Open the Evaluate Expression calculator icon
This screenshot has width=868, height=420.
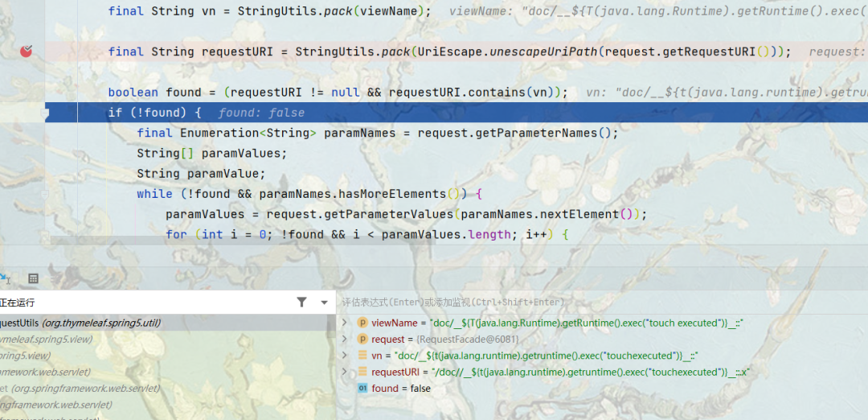click(x=33, y=278)
